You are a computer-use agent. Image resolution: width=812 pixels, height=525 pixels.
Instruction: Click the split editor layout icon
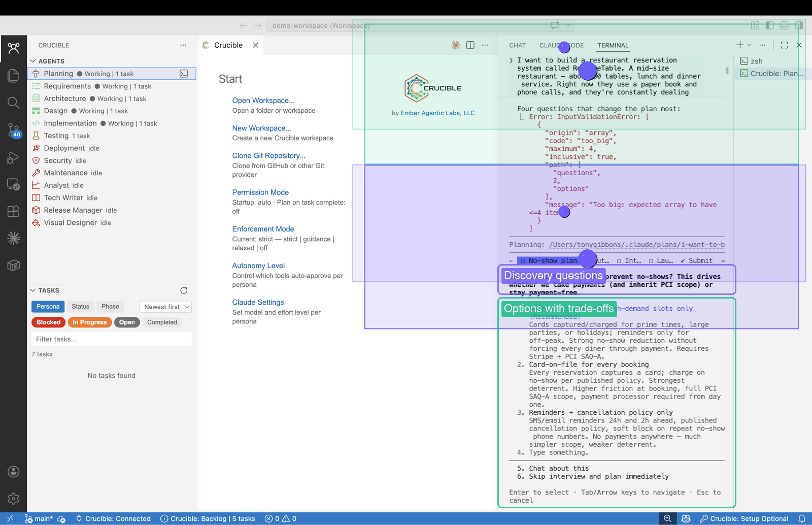tap(470, 45)
